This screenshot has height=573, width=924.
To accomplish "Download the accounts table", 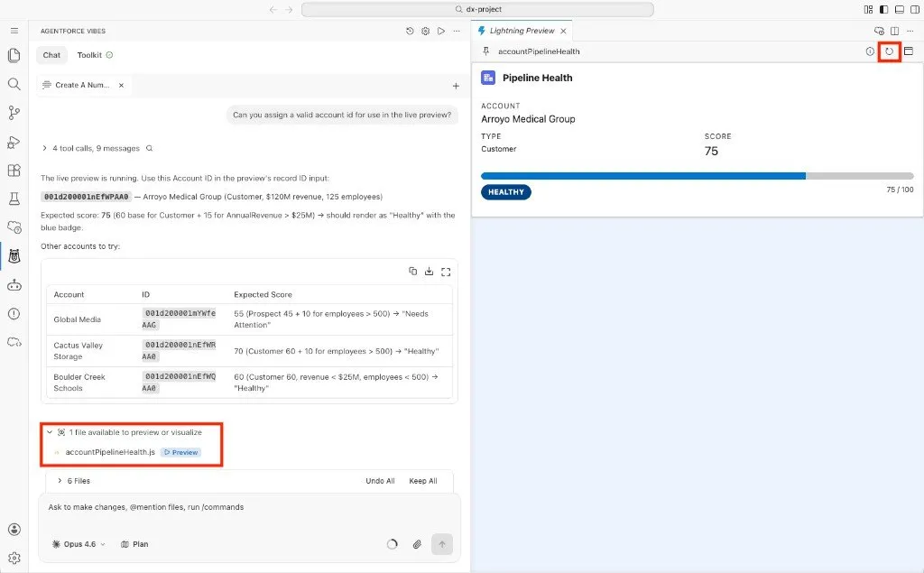I will [x=429, y=272].
